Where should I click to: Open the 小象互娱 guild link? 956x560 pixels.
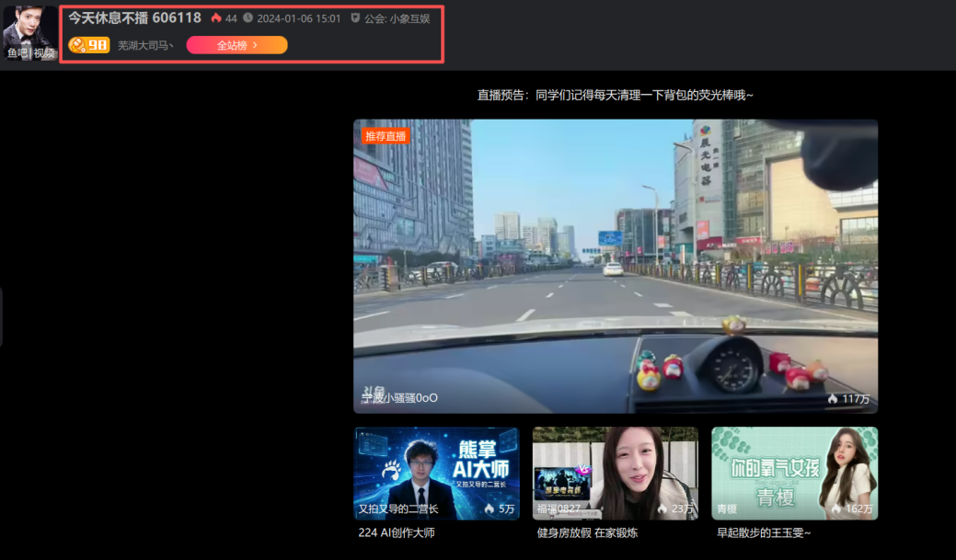point(409,18)
